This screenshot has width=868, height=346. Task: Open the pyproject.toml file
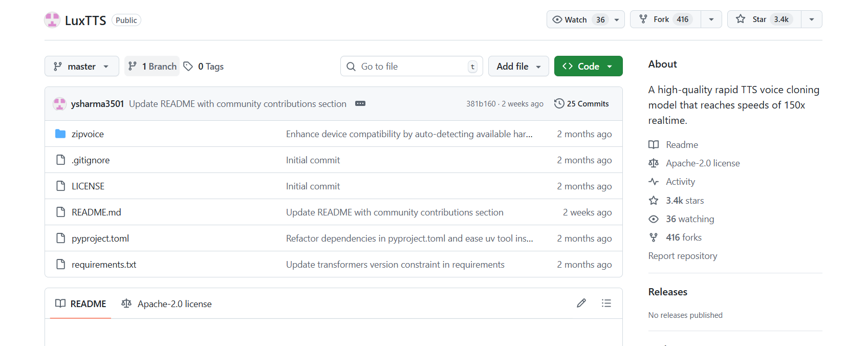point(100,239)
